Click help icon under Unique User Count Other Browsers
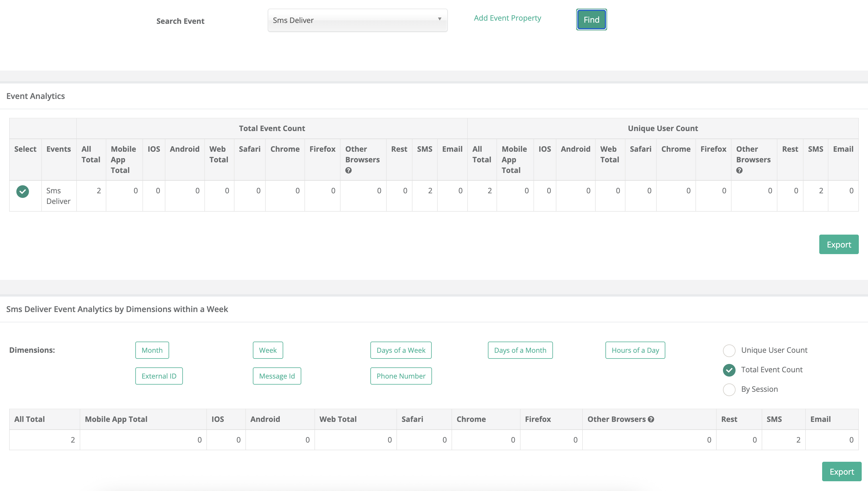Viewport: 868px width, 491px height. tap(739, 171)
